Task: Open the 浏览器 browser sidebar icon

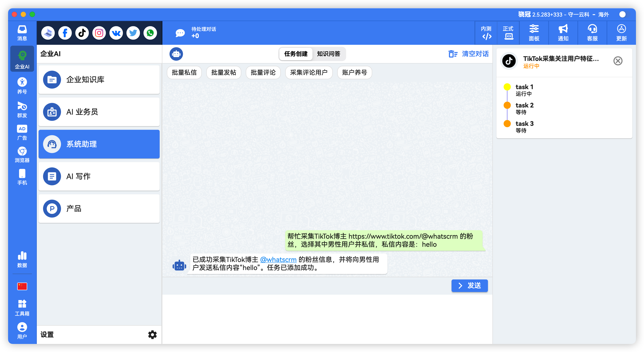Action: click(x=22, y=155)
